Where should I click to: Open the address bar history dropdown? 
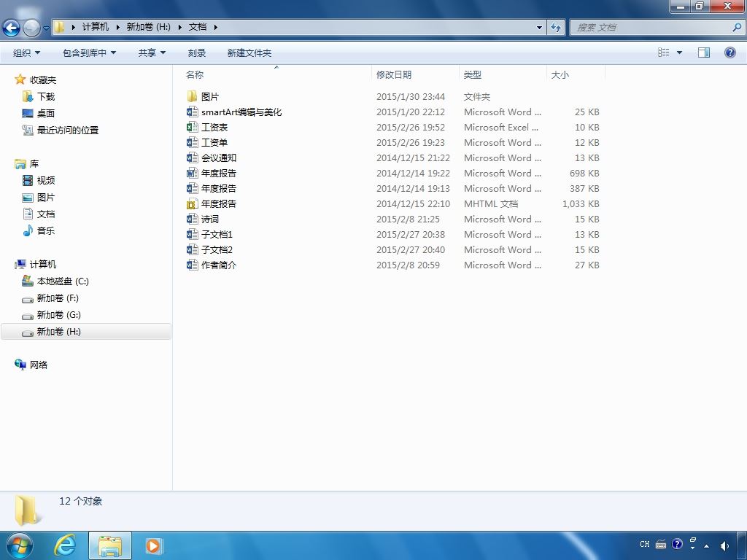pos(539,27)
